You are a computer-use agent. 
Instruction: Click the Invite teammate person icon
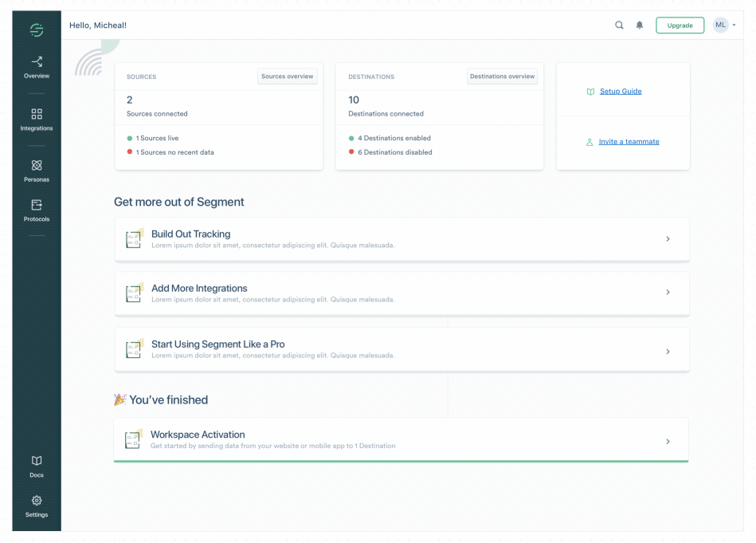(x=590, y=142)
